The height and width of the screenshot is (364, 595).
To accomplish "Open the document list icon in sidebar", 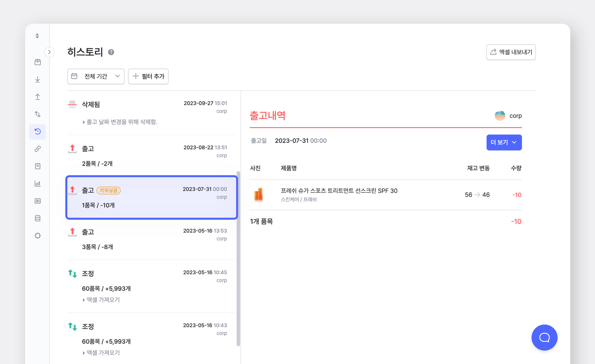I will pos(37,166).
